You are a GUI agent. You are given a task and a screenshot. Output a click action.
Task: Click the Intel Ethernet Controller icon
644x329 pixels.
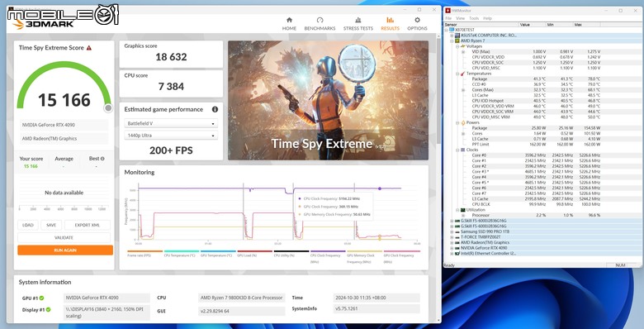tap(457, 253)
